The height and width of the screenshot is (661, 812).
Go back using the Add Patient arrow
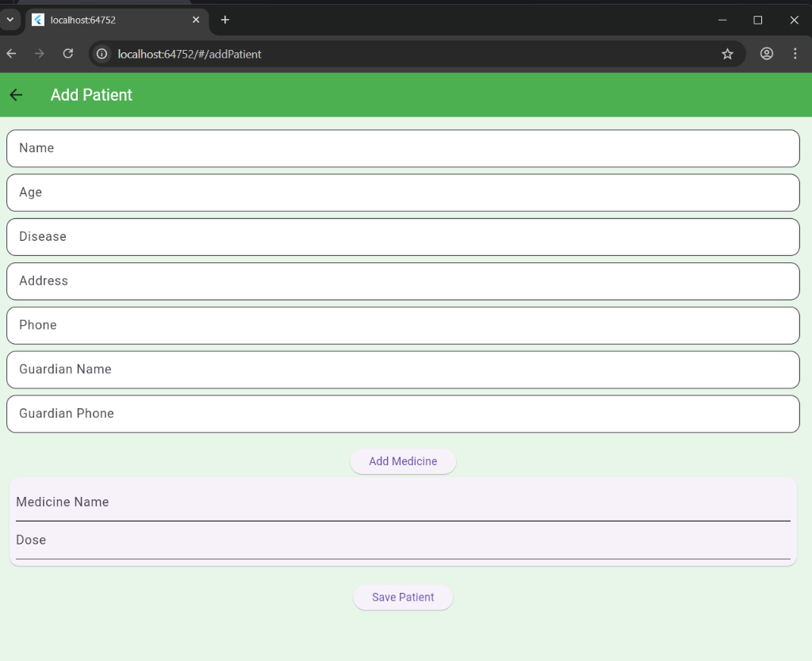[x=16, y=95]
